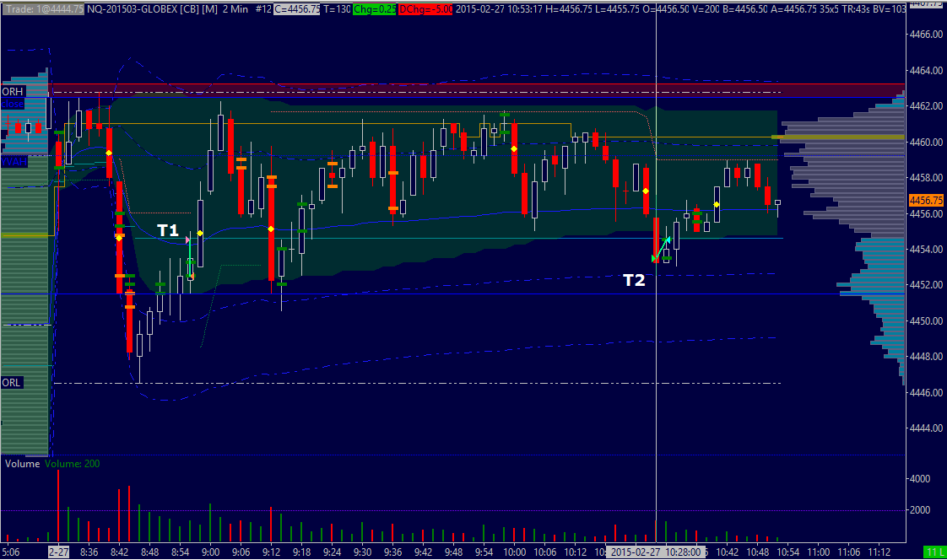Click the orange 4456.75 current price tag
The height and width of the screenshot is (560, 947).
coord(926,200)
